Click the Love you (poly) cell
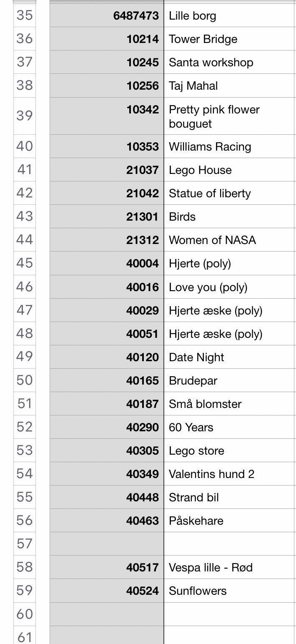The image size is (296, 644). pyautogui.click(x=230, y=287)
